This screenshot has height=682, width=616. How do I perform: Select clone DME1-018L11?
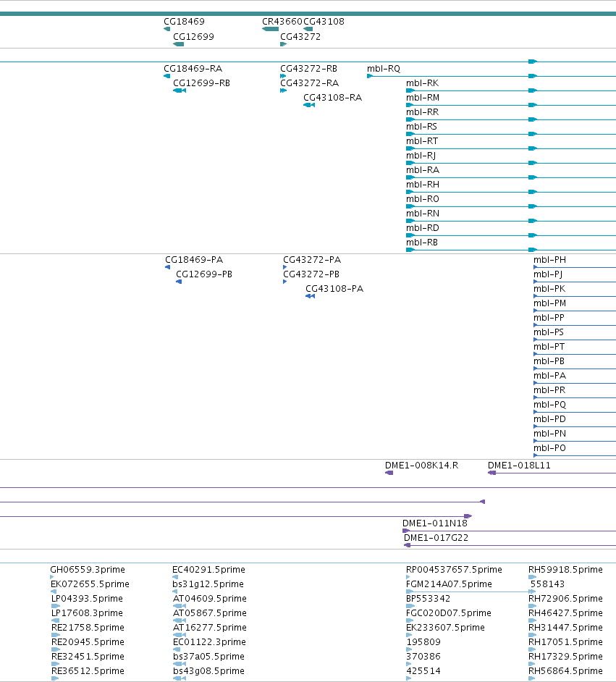click(519, 466)
